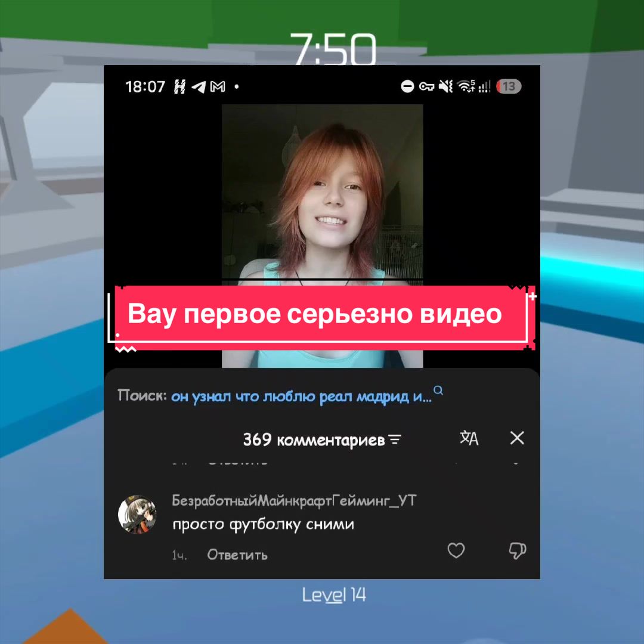Tap the game timer '7:50'
The height and width of the screenshot is (644, 644).
333,49
